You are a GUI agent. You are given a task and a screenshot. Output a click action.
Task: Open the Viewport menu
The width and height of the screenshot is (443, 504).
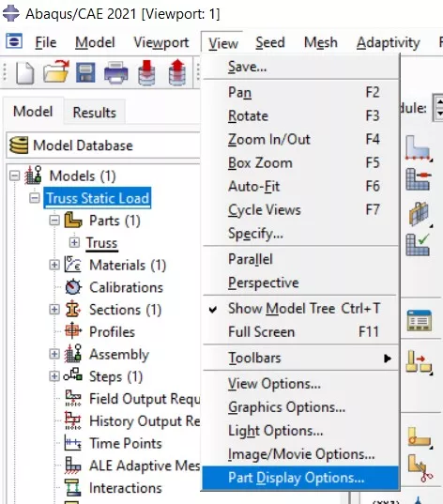coord(161,42)
